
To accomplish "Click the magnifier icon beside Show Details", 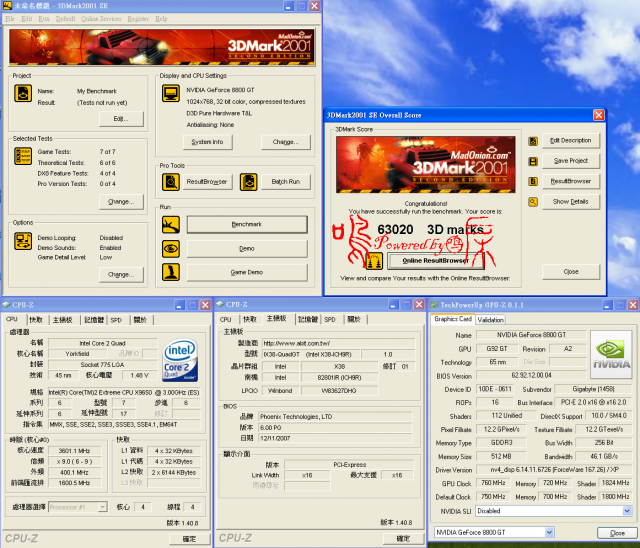I will pos(533,202).
